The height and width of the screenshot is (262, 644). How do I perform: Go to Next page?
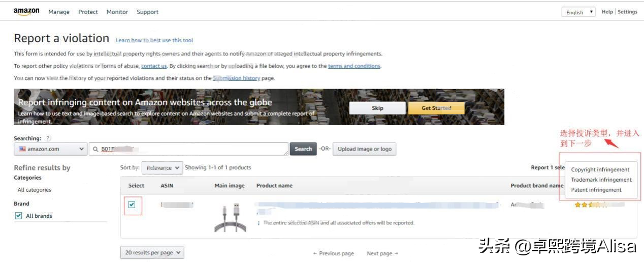382,253
